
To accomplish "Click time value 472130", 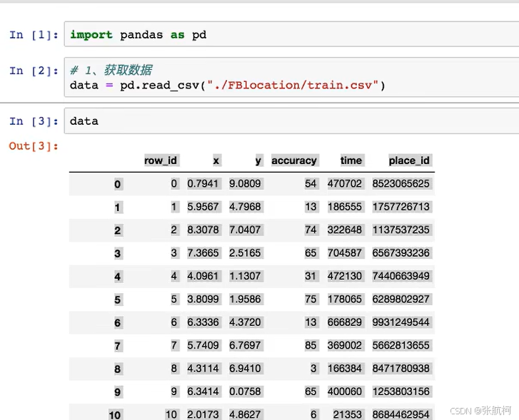I will [346, 276].
